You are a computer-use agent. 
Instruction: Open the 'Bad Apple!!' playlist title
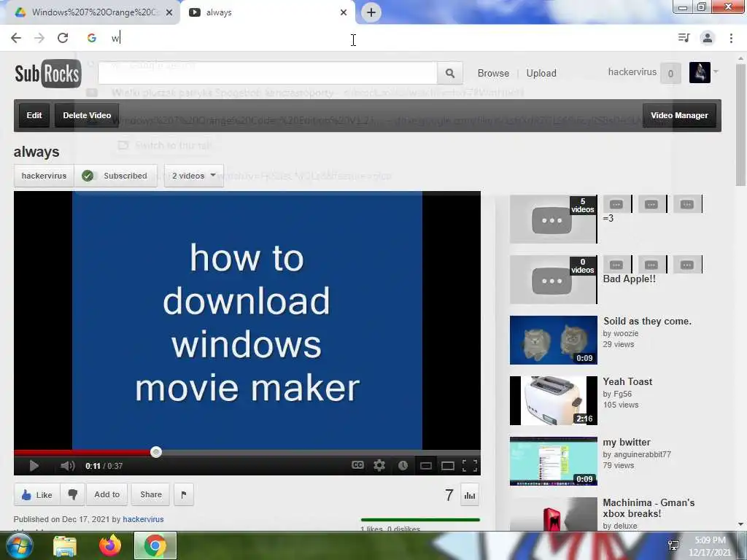tap(630, 279)
